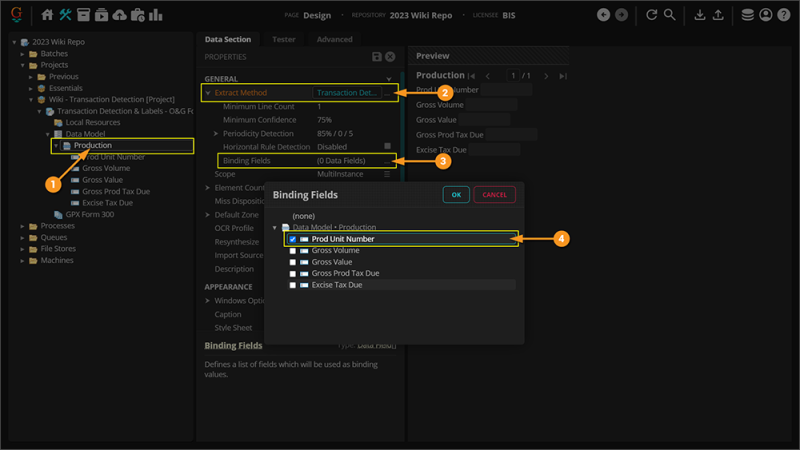Collapse the 2023 Wiki Repo root node
The image size is (800, 450).
[x=14, y=42]
